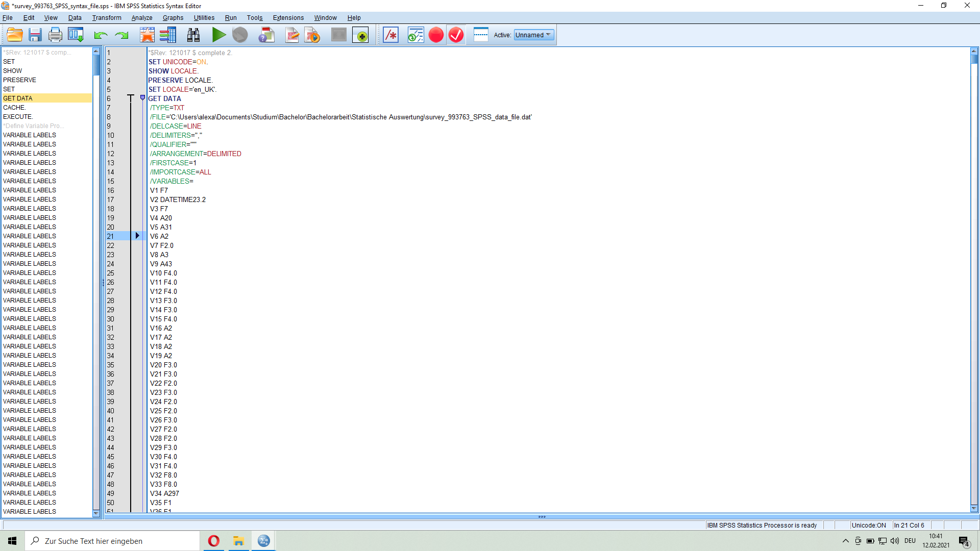Click the Open file folder icon
Screen dimensions: 980x551
[15, 35]
